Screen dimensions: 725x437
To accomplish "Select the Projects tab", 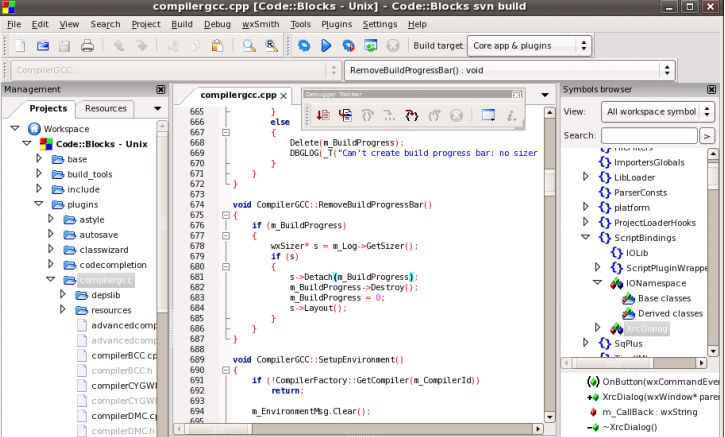I will pyautogui.click(x=48, y=108).
